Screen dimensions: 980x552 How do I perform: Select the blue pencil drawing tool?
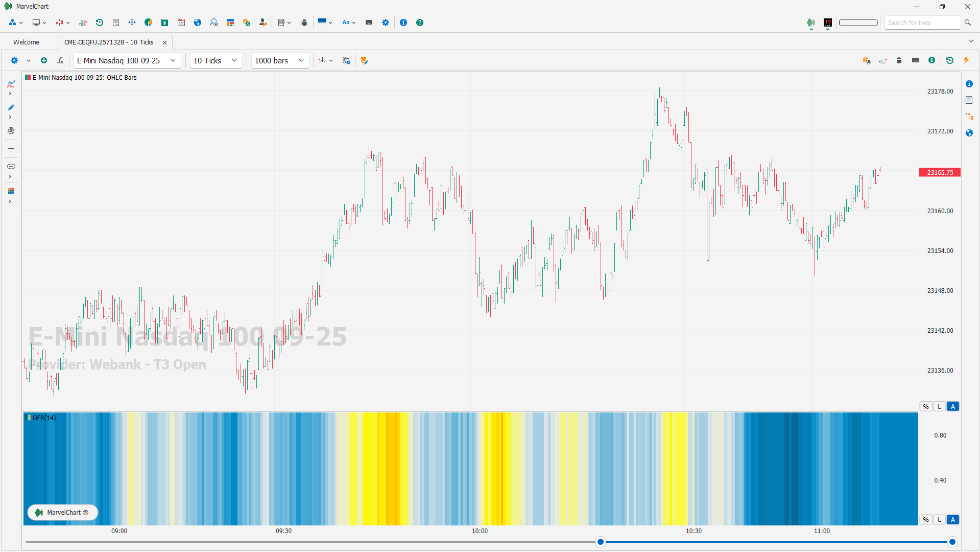(x=11, y=107)
